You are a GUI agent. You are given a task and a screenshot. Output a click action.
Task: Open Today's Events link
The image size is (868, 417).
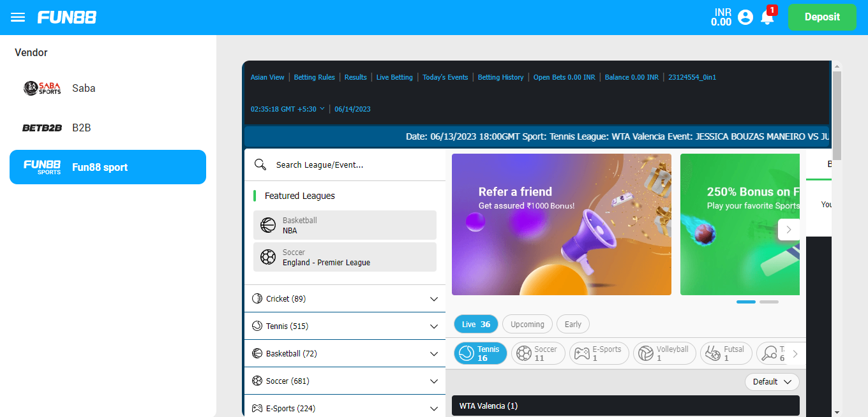[445, 77]
